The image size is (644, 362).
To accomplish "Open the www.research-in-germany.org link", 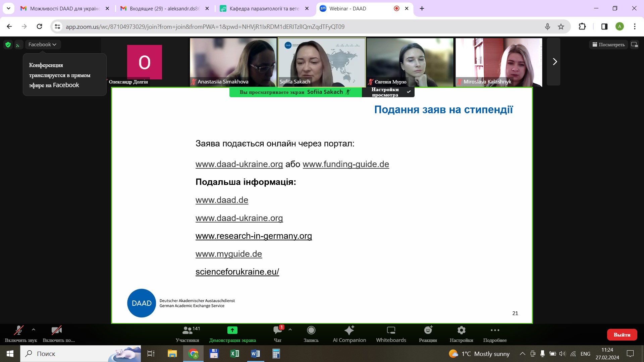I will click(x=254, y=236).
